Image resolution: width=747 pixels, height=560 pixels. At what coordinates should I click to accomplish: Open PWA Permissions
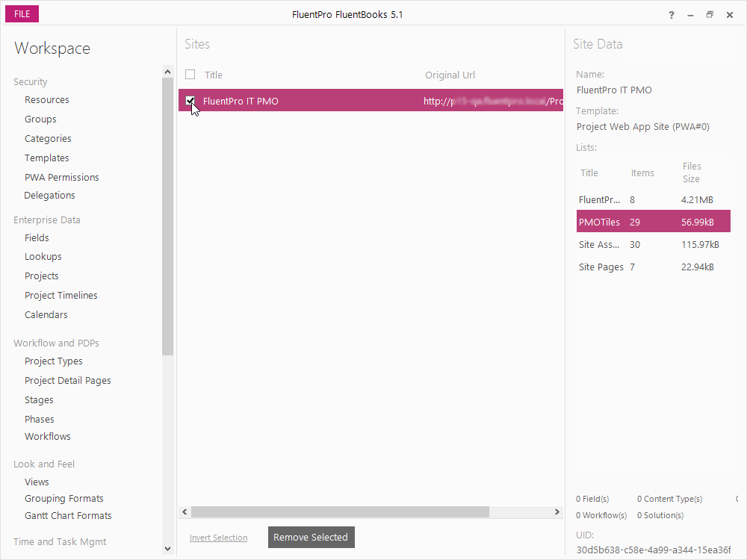pos(62,177)
